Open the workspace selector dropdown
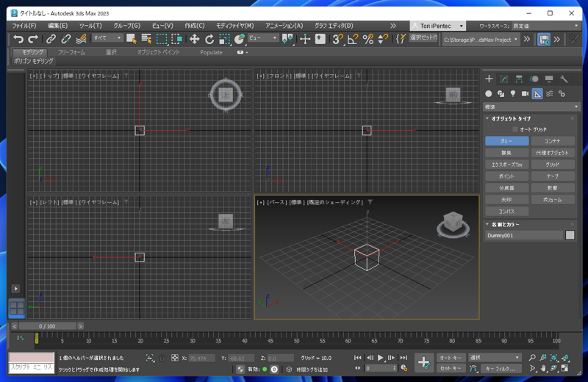The image size is (588, 382). (545, 26)
